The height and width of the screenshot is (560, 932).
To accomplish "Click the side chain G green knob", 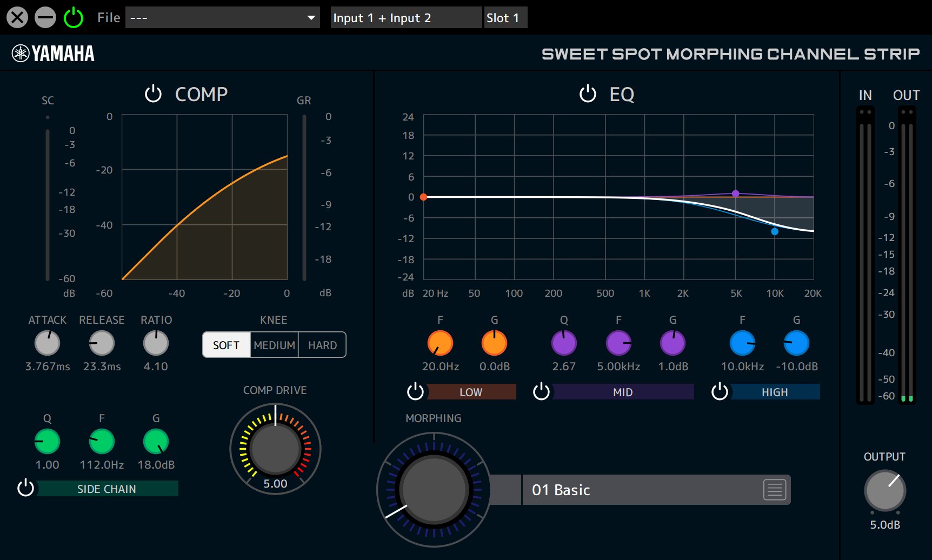I will (x=156, y=442).
